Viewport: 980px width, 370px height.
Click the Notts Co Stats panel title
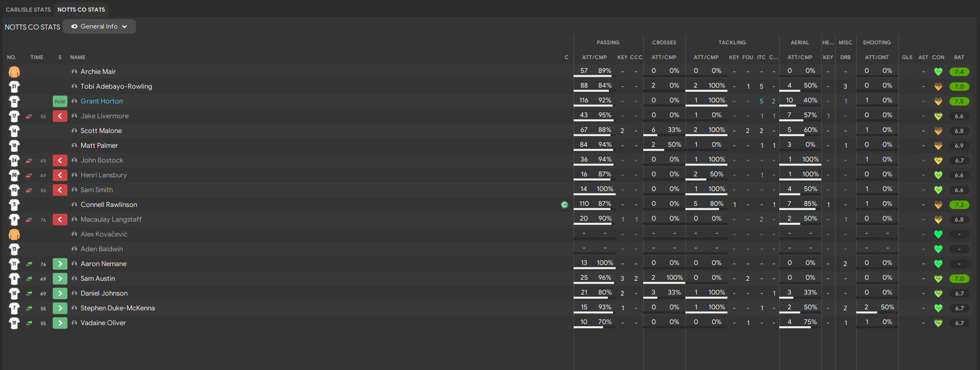coord(33,27)
